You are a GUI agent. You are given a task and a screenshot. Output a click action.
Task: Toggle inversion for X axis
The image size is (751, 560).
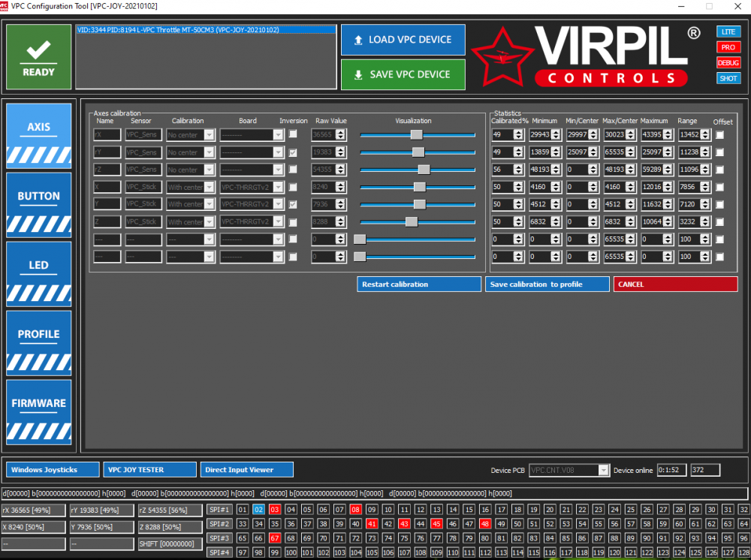click(293, 187)
